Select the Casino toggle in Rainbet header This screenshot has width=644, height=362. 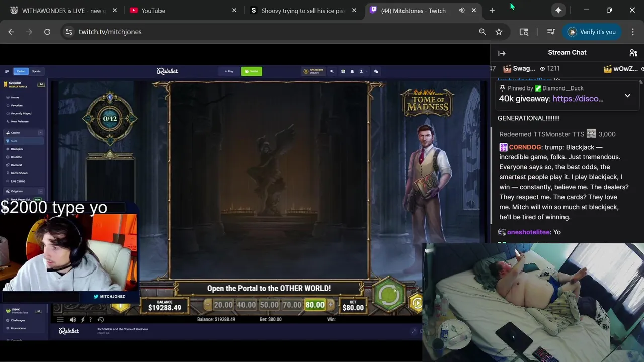point(21,71)
